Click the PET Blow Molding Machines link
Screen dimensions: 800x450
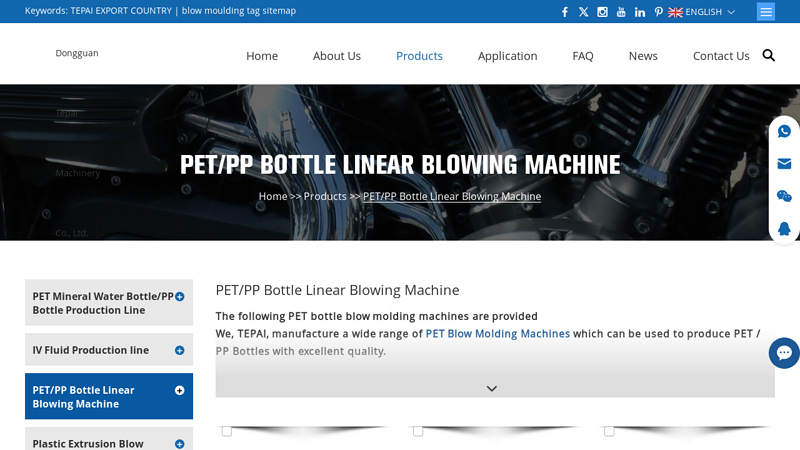click(x=497, y=334)
